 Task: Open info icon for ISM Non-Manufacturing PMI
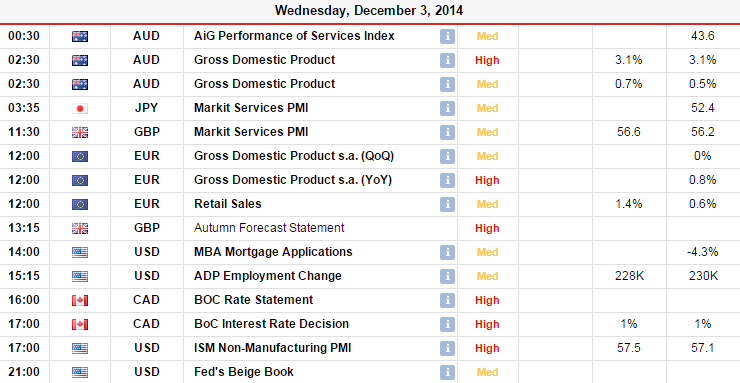(447, 349)
